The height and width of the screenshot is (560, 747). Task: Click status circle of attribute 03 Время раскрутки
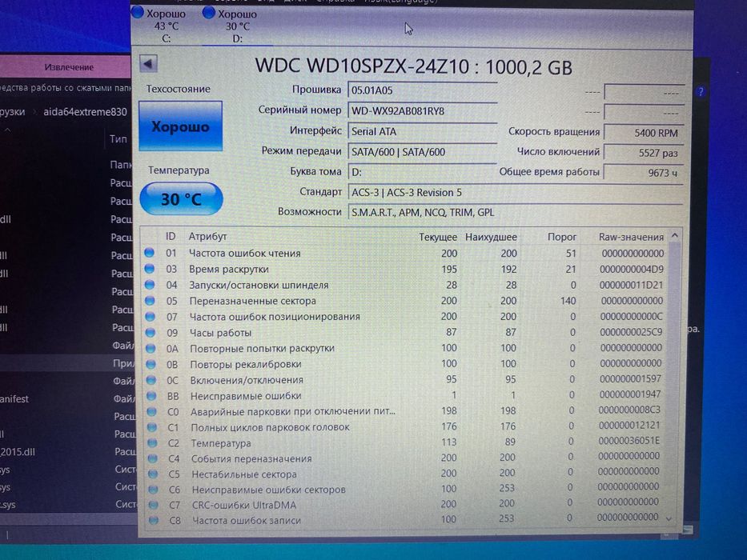click(150, 269)
